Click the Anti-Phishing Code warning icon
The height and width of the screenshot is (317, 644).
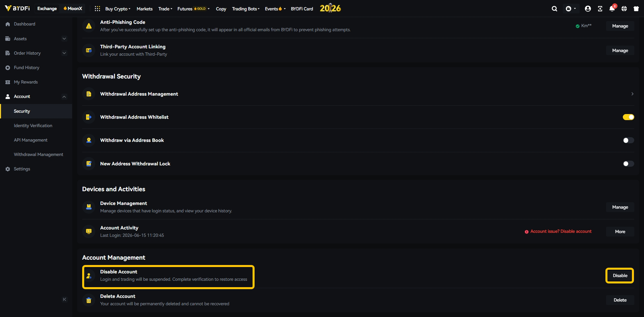coord(89,26)
